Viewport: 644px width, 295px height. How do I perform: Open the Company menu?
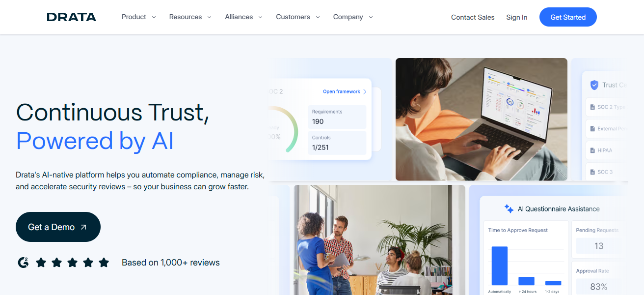click(353, 17)
